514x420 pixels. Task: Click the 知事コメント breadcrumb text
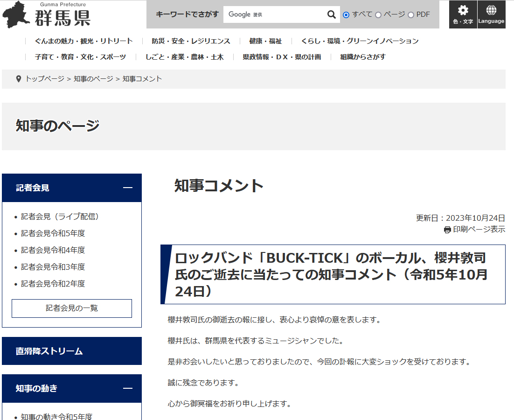point(142,79)
